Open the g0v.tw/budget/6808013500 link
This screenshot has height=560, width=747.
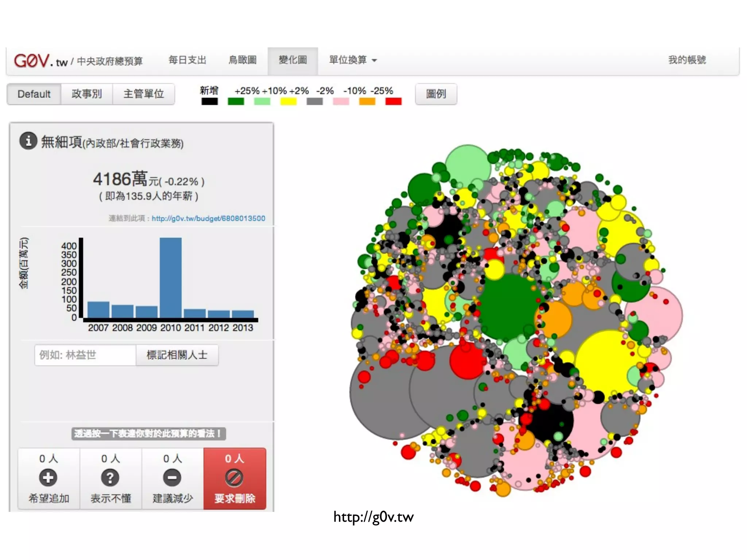[208, 218]
